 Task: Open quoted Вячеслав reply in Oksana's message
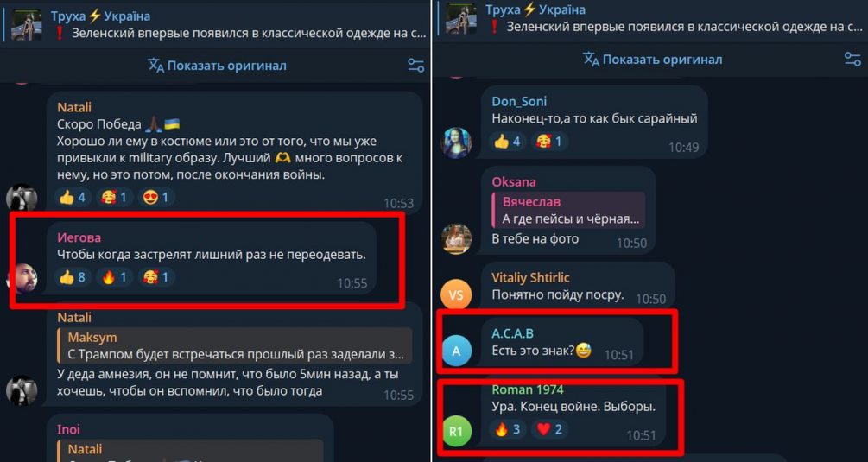pyautogui.click(x=568, y=210)
